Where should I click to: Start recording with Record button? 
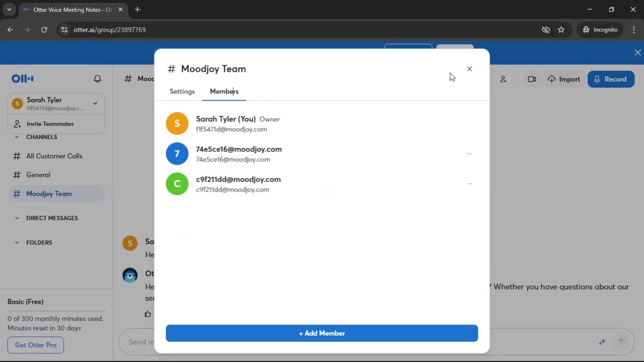611,79
